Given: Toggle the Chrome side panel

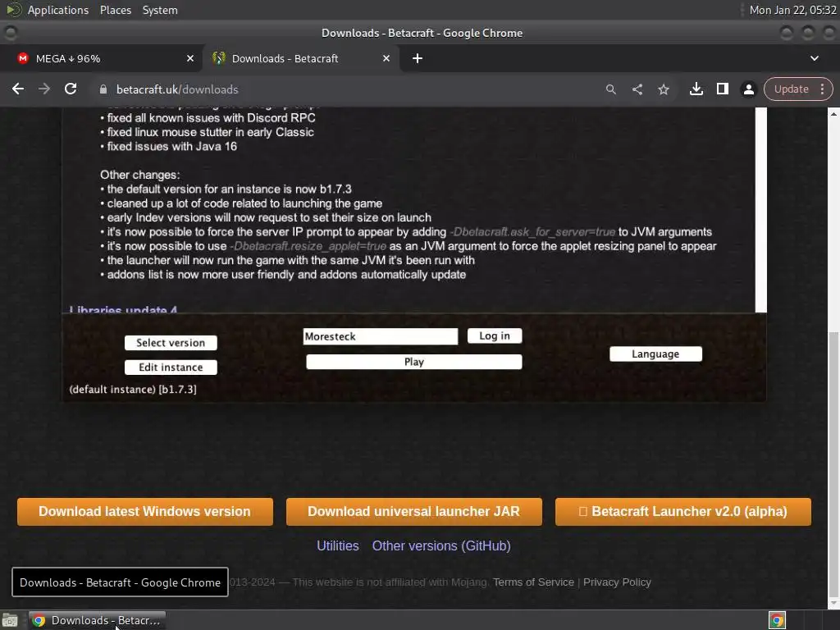Looking at the screenshot, I should point(722,89).
